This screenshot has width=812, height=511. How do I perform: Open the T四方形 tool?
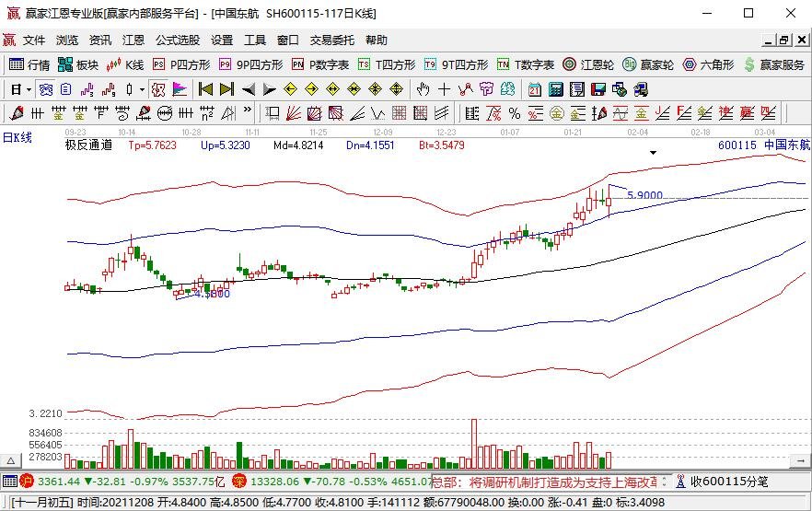click(x=387, y=64)
